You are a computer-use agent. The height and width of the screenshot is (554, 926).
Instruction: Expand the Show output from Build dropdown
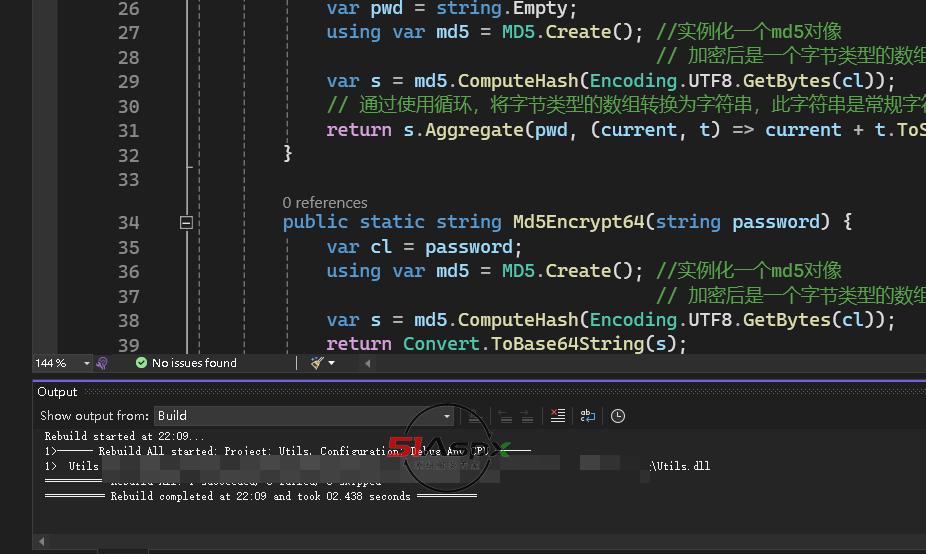pos(447,416)
